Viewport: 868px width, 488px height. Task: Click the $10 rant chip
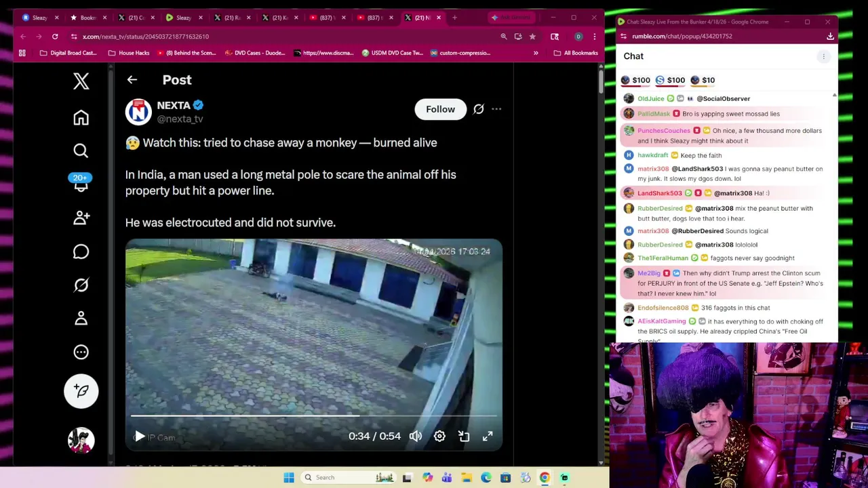click(703, 80)
